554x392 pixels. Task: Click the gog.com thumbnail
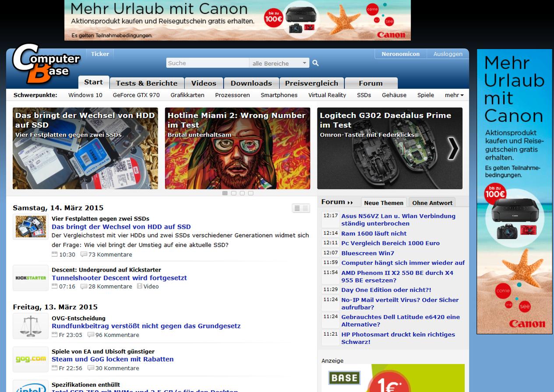pos(31,359)
